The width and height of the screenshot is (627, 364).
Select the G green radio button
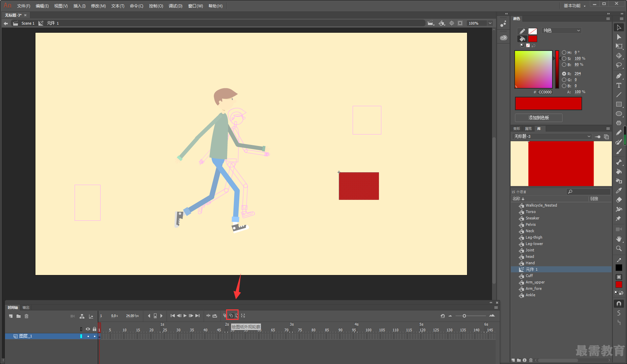tap(564, 80)
